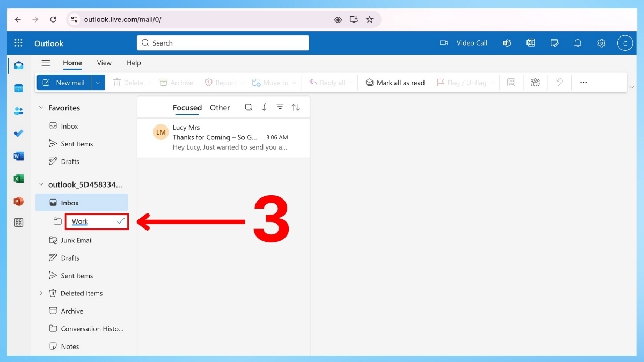Switch to Other inbox tab
Screen dimensions: 644x362
pos(220,108)
